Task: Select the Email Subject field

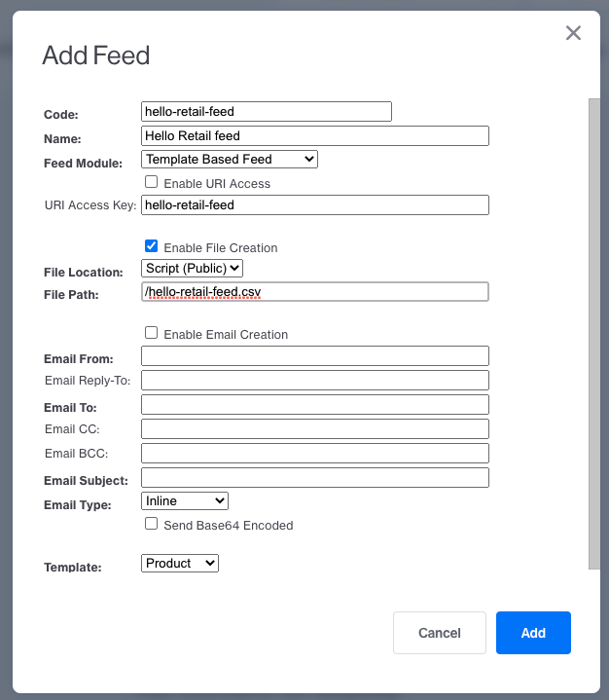Action: coord(314,477)
